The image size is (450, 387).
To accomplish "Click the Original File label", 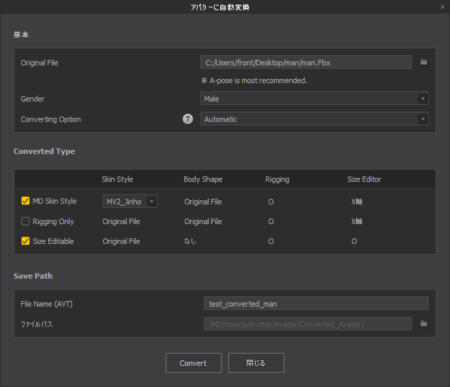I will coord(39,63).
